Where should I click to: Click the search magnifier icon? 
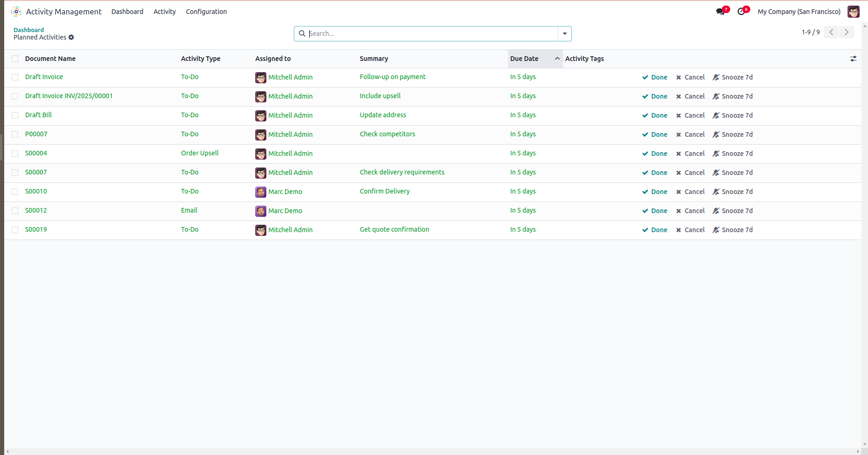[x=302, y=33]
